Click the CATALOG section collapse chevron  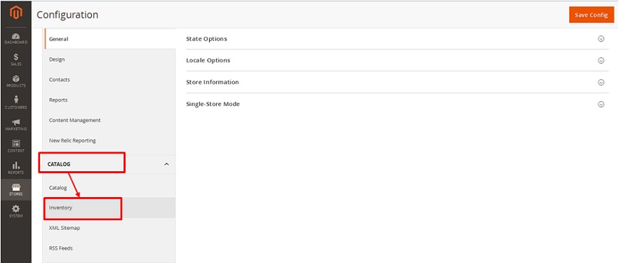pos(166,164)
